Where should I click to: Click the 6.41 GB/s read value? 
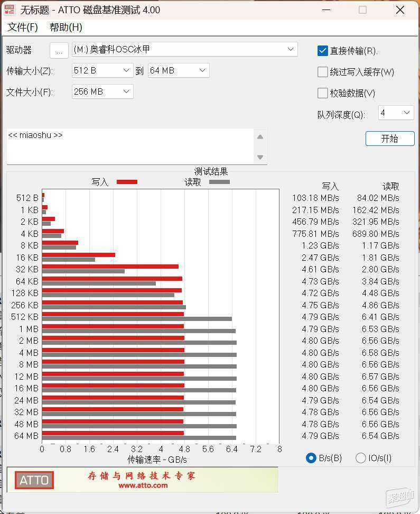(381, 317)
